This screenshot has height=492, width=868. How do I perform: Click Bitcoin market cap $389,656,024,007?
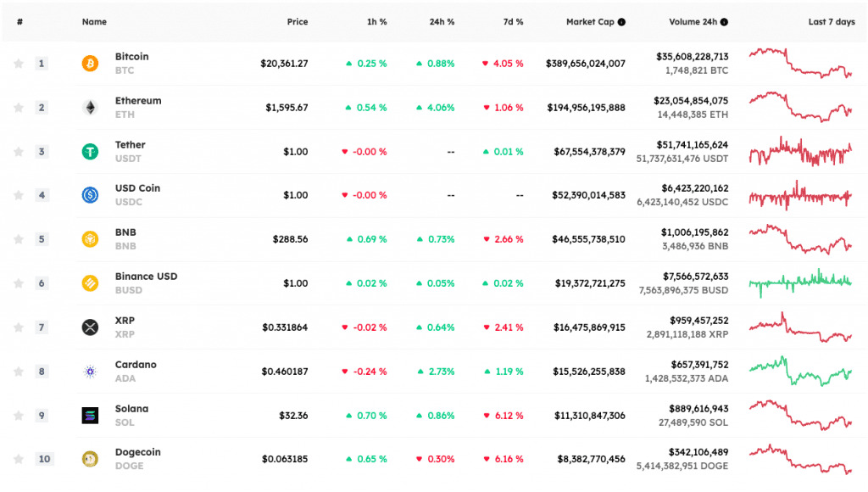pos(586,64)
